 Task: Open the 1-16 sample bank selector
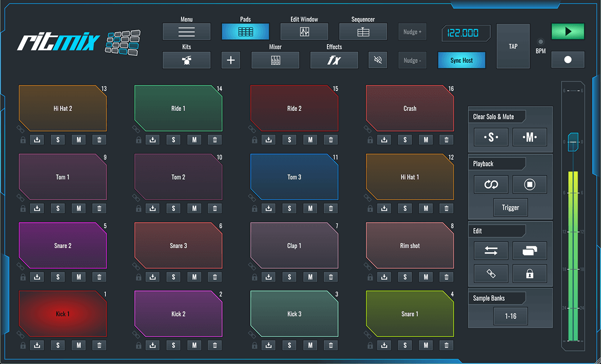pyautogui.click(x=510, y=316)
